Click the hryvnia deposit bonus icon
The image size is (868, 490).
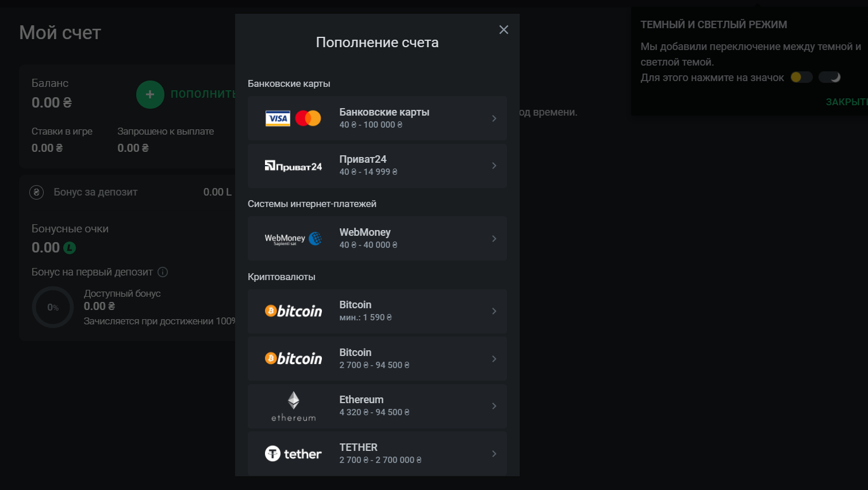(37, 192)
